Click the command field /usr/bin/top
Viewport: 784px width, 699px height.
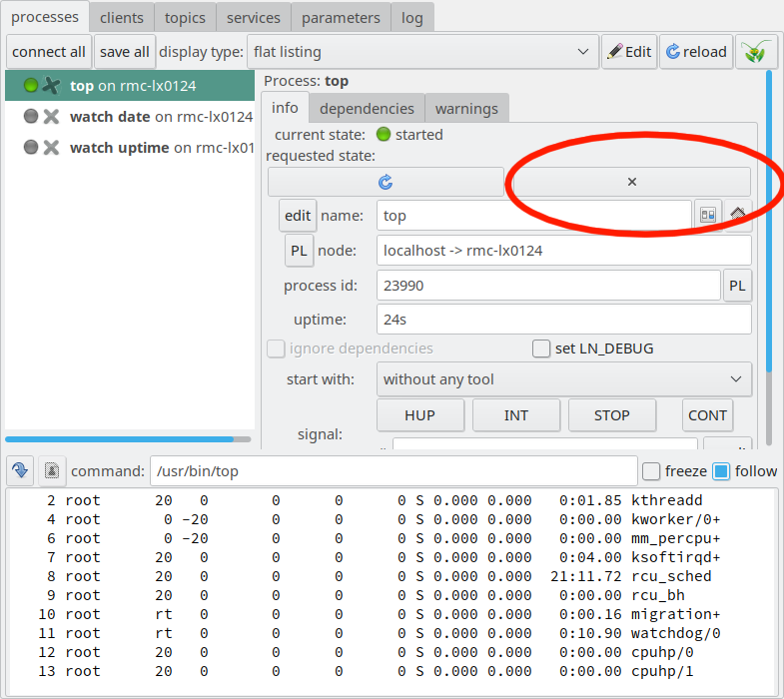pyautogui.click(x=393, y=471)
